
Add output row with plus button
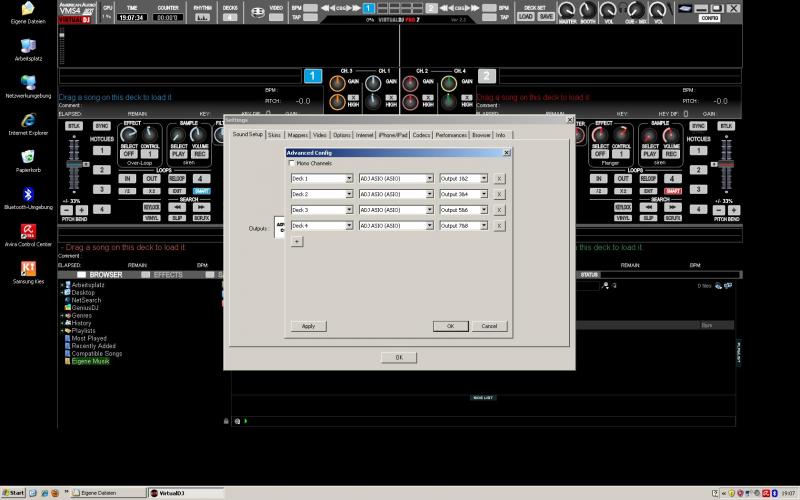pos(297,241)
